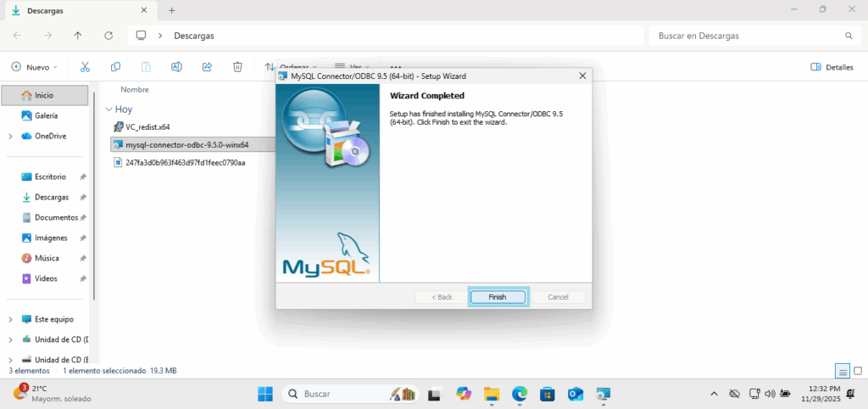Screen dimensions: 868x409
Task: Click the Rename icon in Explorer toolbar
Action: [x=176, y=67]
